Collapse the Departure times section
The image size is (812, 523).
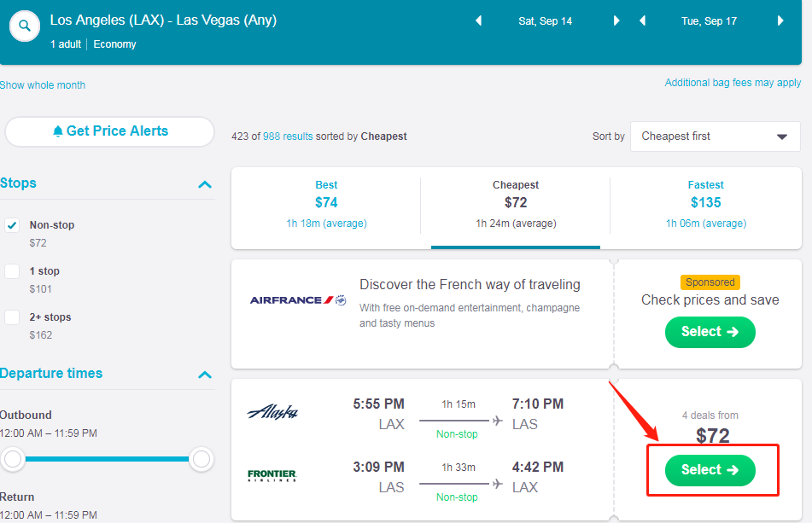(x=205, y=375)
